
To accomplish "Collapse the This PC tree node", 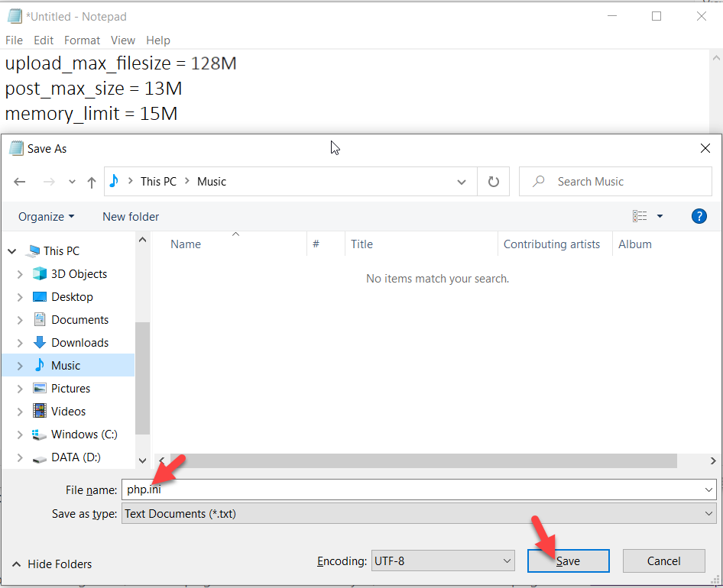I will coord(12,251).
